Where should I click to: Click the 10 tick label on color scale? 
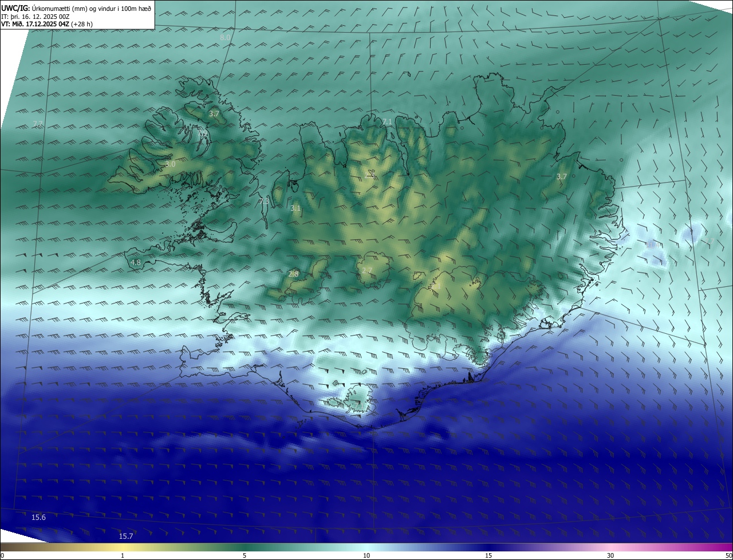(366, 555)
